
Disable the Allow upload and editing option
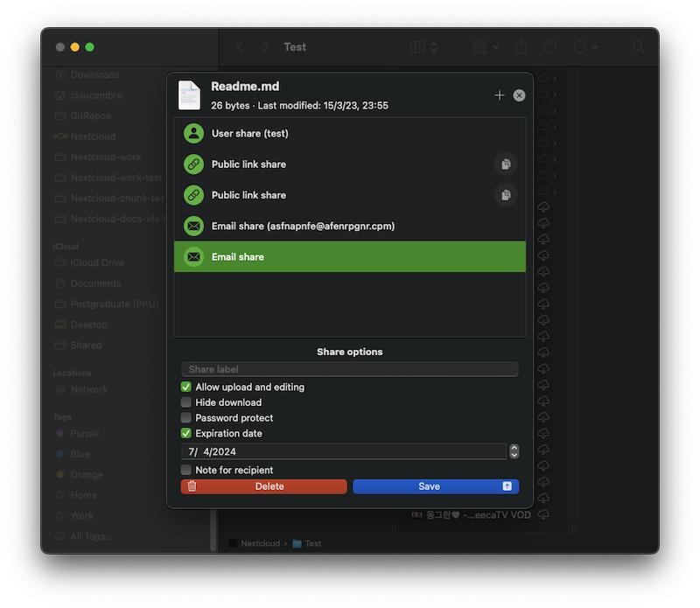click(185, 386)
